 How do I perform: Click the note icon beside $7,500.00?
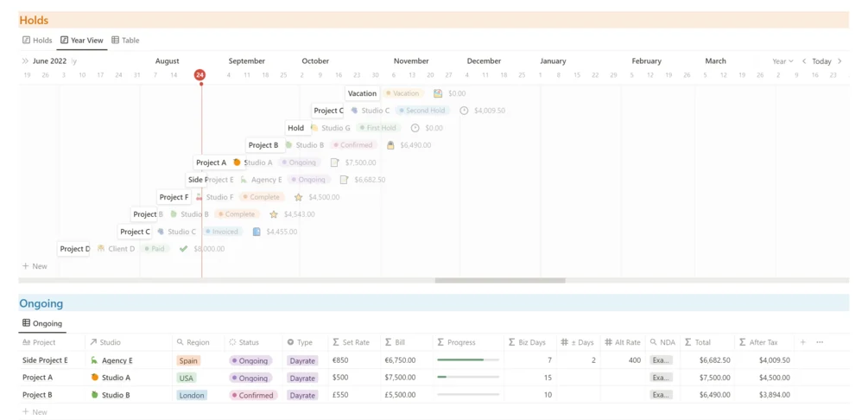334,162
